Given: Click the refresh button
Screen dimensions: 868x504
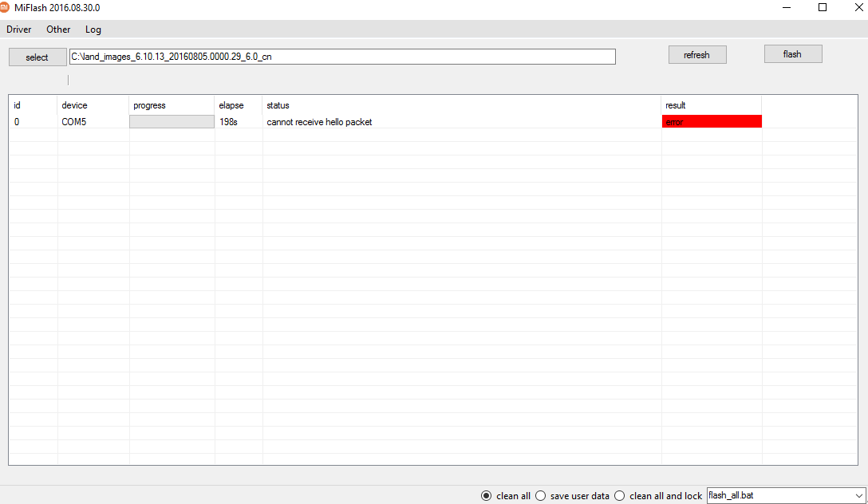Looking at the screenshot, I should [697, 55].
